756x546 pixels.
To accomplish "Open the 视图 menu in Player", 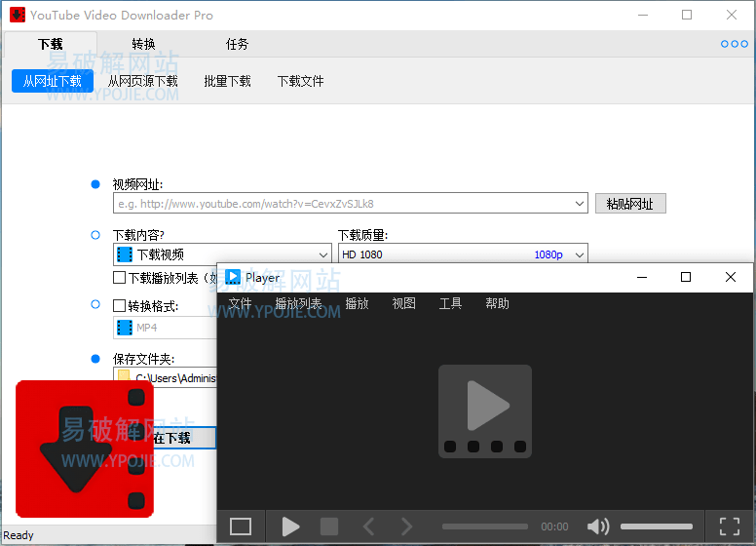I will (403, 304).
